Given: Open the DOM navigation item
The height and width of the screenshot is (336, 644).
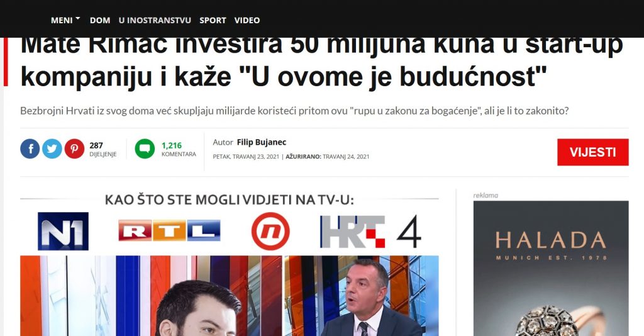Looking at the screenshot, I should (100, 20).
